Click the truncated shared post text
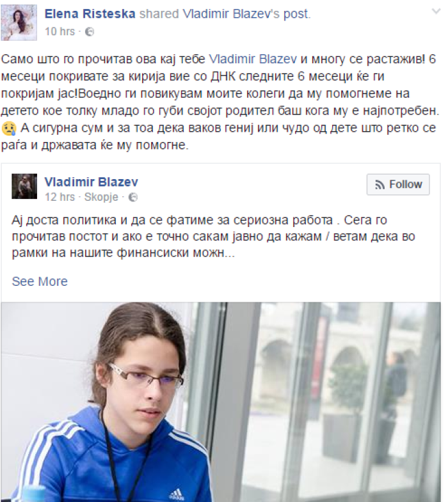448x502 pixels. pyautogui.click(x=213, y=237)
